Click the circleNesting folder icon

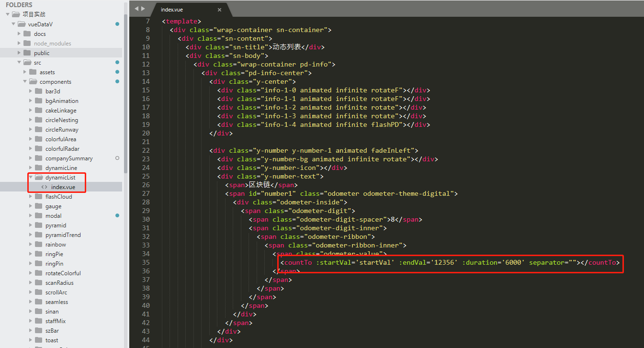point(38,120)
